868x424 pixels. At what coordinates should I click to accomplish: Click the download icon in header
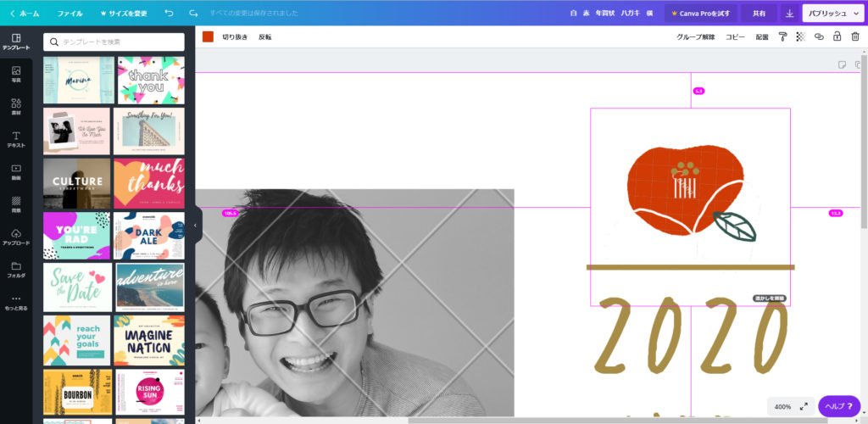point(789,14)
